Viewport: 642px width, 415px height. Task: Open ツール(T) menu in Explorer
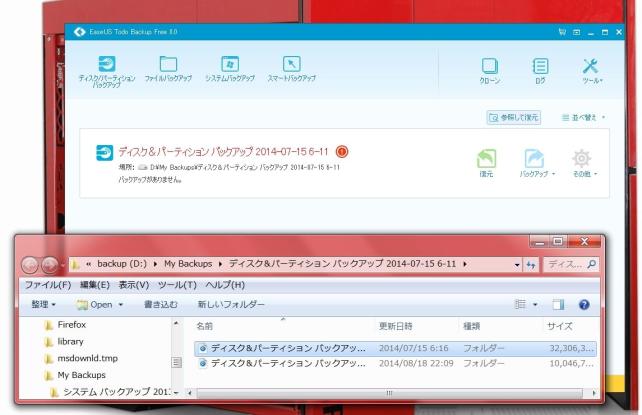click(x=177, y=285)
